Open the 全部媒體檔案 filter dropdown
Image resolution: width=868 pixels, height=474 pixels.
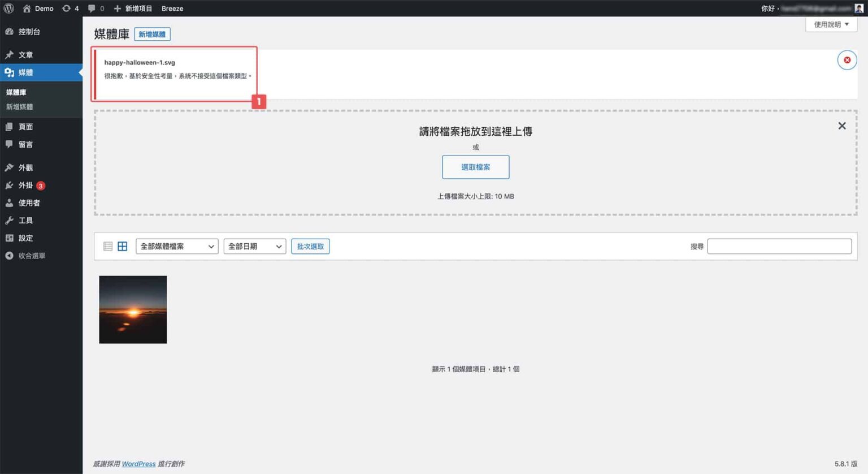click(177, 246)
